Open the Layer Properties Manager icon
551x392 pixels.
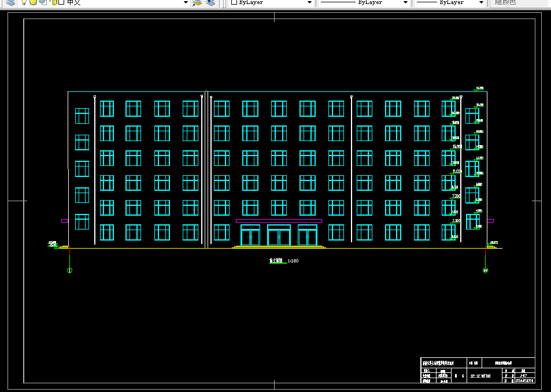coord(10,2)
